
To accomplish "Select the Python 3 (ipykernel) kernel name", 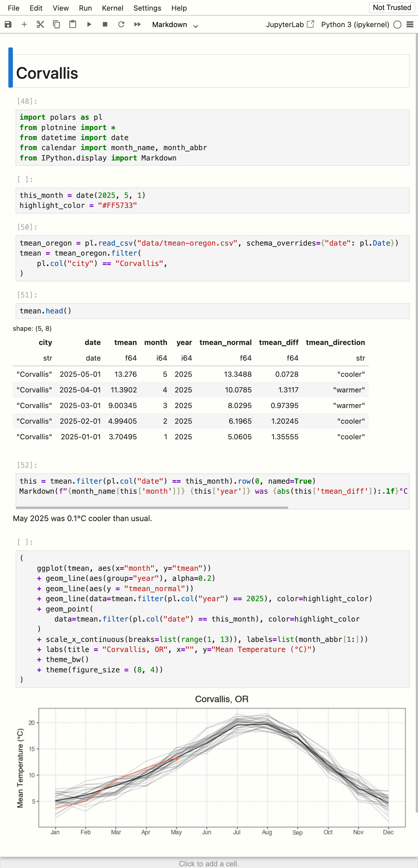I will pyautogui.click(x=354, y=24).
